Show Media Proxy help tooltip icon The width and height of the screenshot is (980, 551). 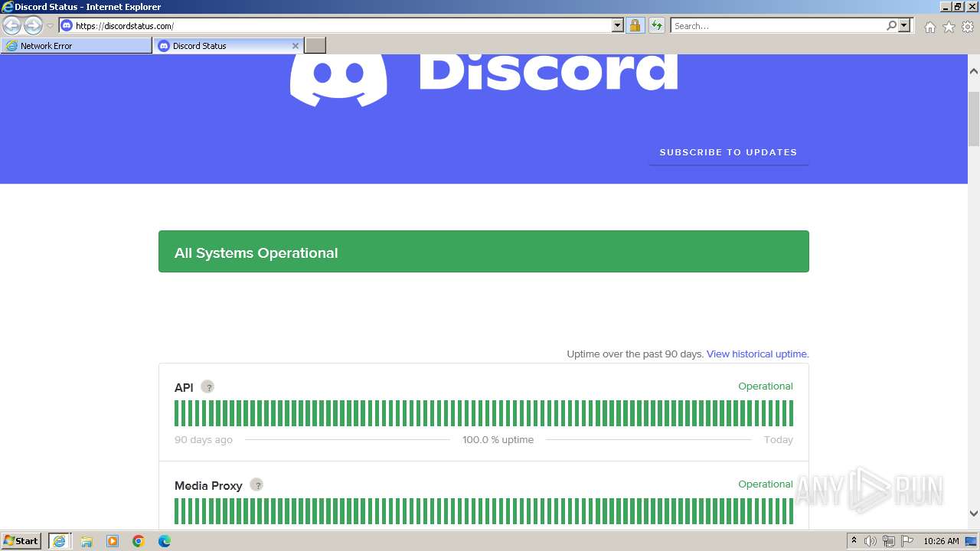point(256,484)
